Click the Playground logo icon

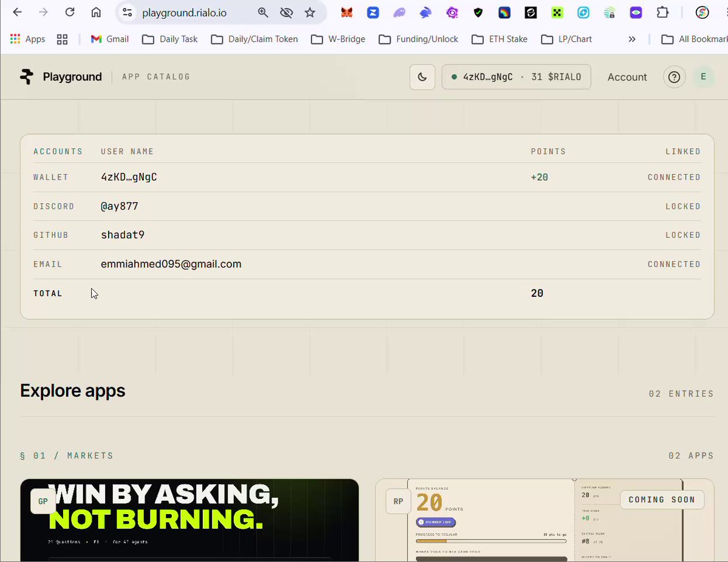[x=27, y=76]
